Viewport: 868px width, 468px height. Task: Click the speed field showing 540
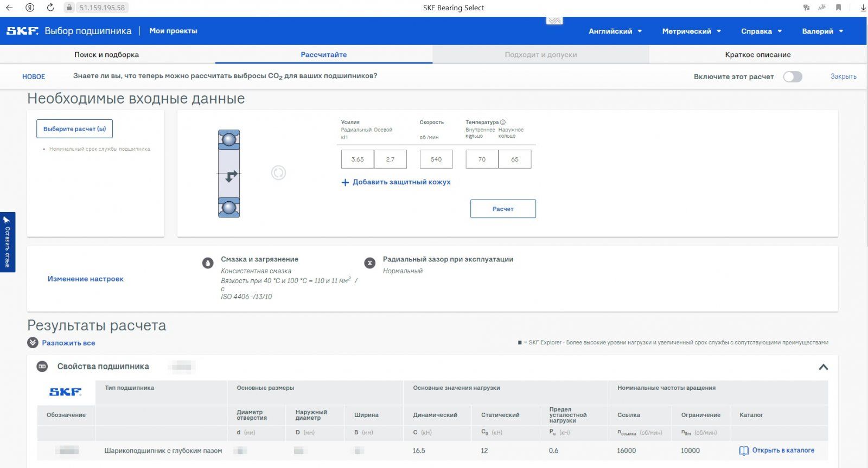tap(436, 159)
